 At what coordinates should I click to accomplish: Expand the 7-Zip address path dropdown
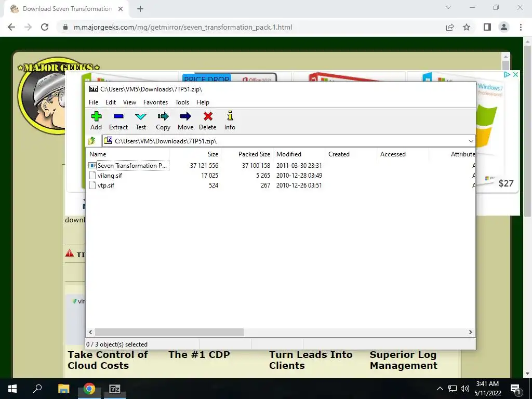(x=471, y=141)
